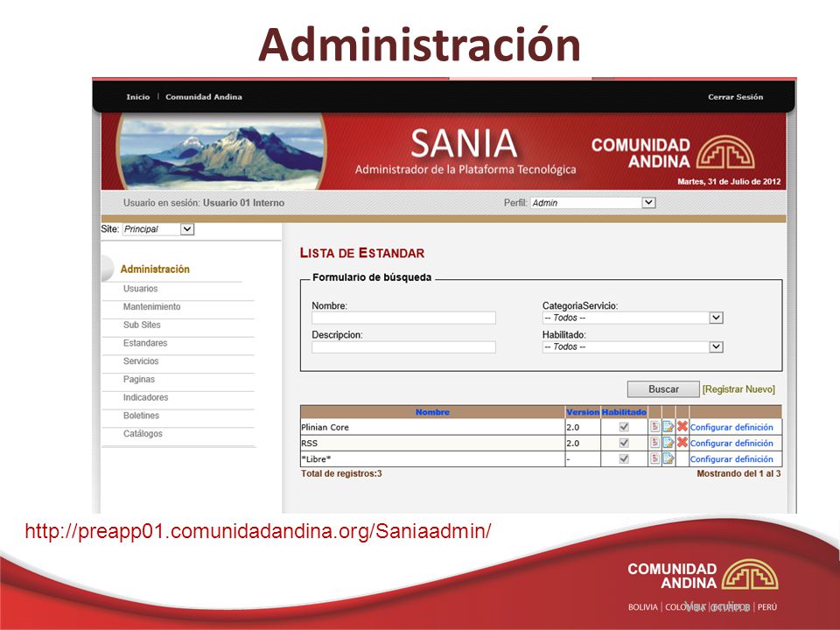The width and height of the screenshot is (840, 630).
Task: Select 'Total de registros:3' text
Action: 341,473
